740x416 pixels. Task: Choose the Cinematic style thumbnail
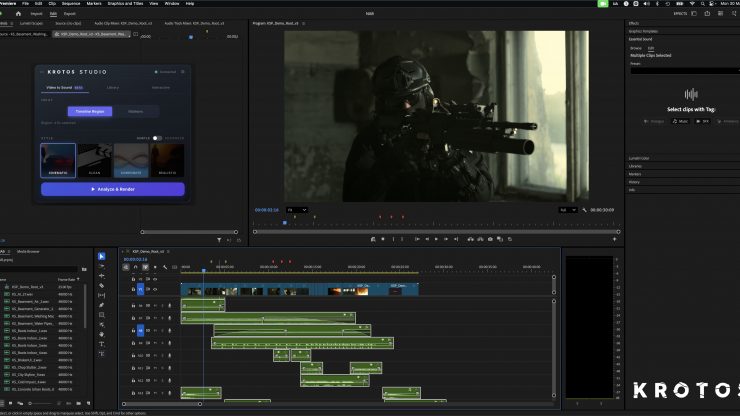point(58,161)
